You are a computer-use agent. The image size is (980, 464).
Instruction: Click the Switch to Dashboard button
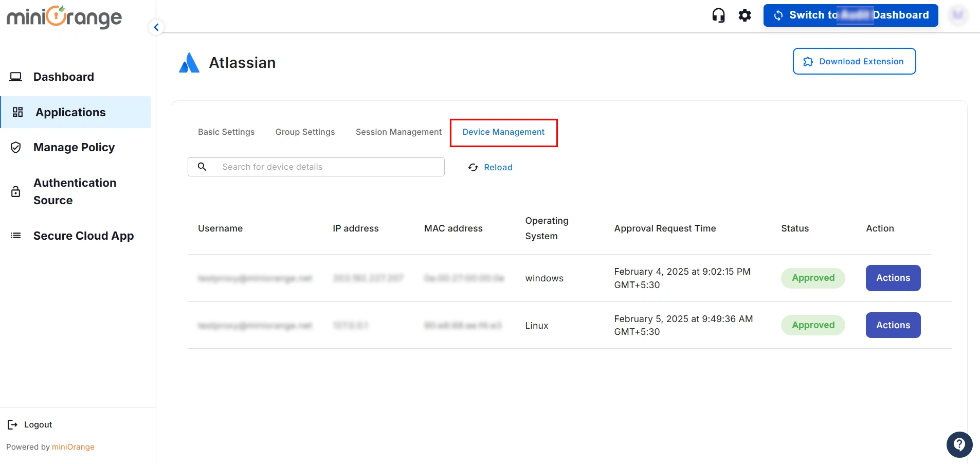coord(850,15)
